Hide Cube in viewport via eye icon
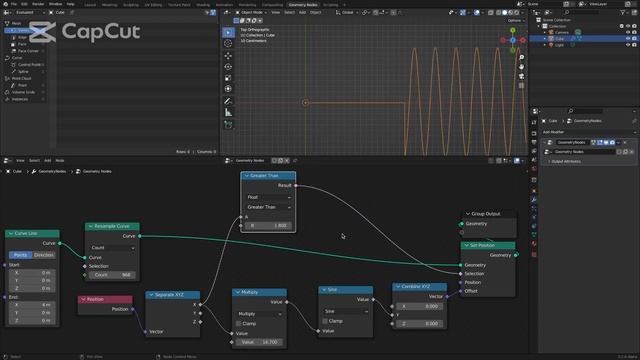Viewport: 640px width, 360px height. (x=628, y=38)
